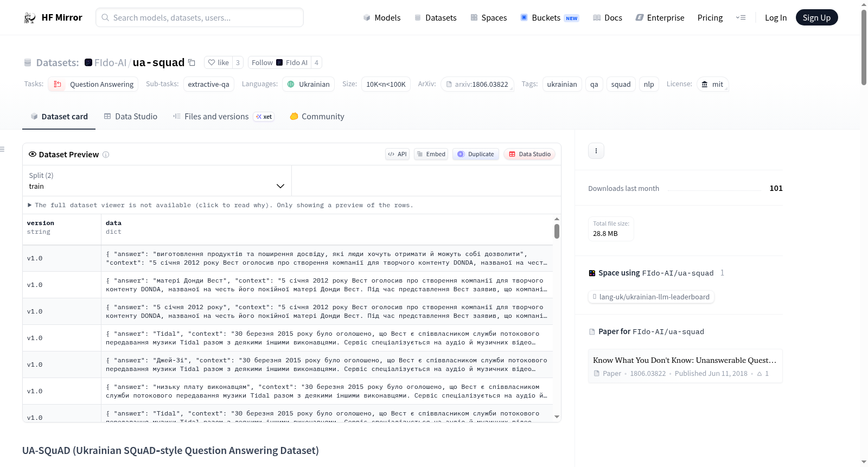Click the squad tag
This screenshot has height=467, width=868.
click(x=621, y=84)
